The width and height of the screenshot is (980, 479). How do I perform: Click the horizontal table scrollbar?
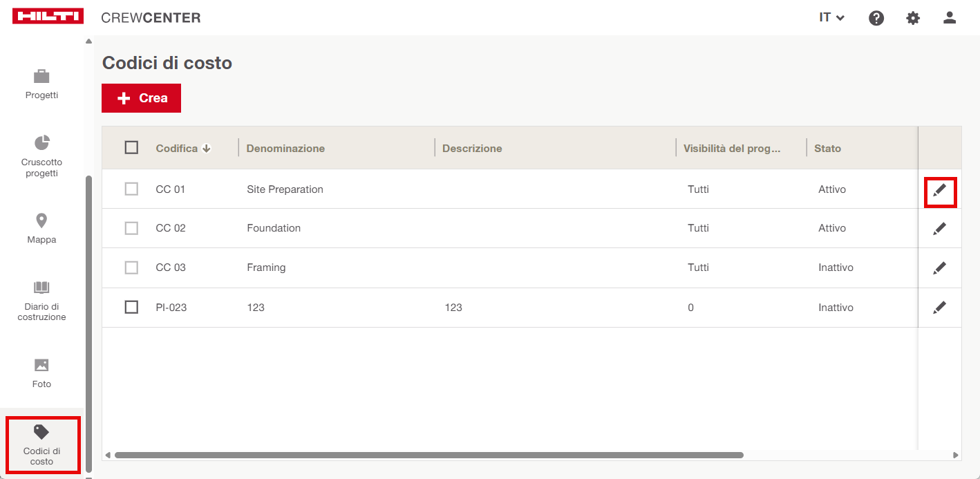(428, 455)
